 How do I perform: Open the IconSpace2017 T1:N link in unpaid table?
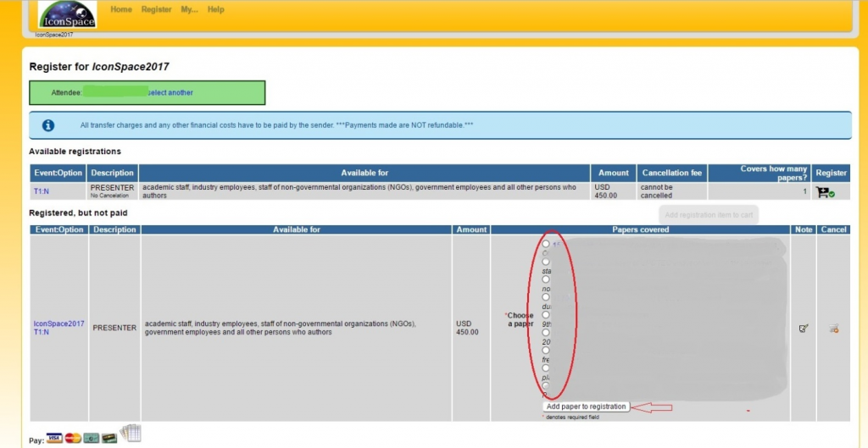[58, 328]
